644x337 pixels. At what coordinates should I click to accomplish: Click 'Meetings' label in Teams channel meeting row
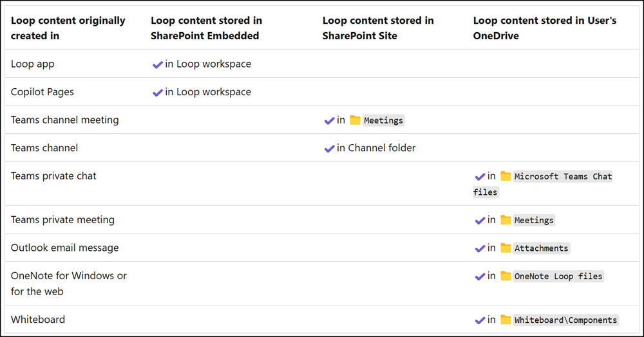(x=384, y=120)
